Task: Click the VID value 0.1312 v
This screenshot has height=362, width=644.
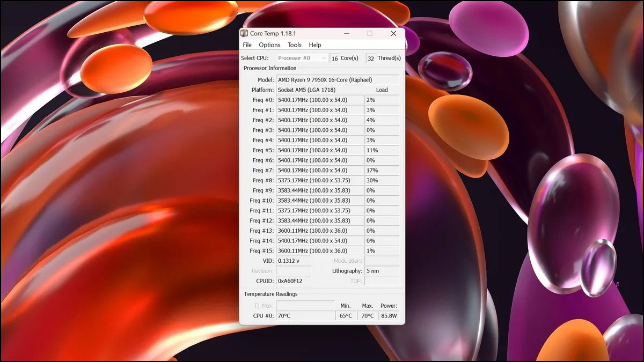Action: (x=294, y=261)
